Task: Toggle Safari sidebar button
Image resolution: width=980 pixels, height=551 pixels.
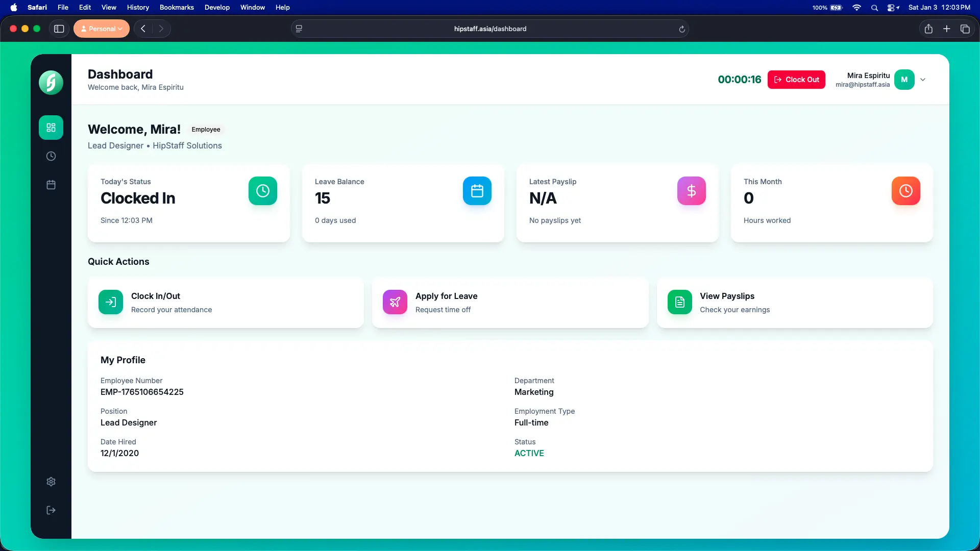Action: pos(59,29)
